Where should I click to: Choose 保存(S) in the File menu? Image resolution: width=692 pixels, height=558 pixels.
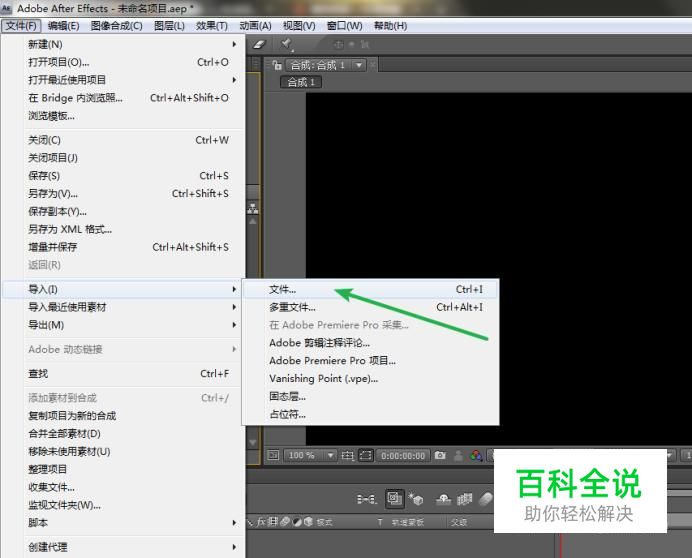tap(124, 176)
